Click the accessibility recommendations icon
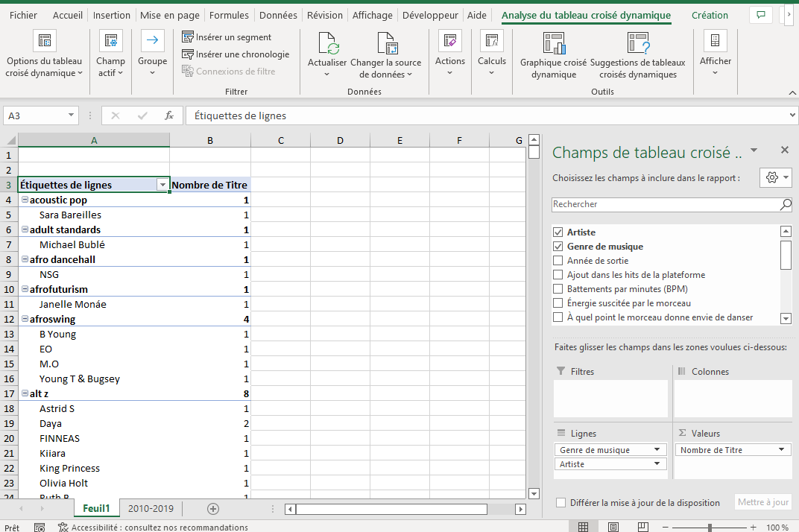The image size is (799, 532). pyautogui.click(x=63, y=528)
